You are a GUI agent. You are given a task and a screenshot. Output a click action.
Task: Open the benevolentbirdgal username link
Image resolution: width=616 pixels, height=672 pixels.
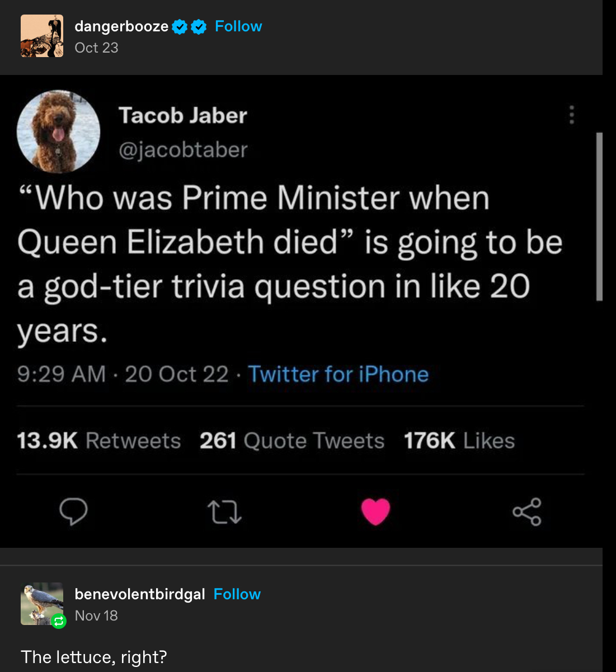tap(140, 594)
